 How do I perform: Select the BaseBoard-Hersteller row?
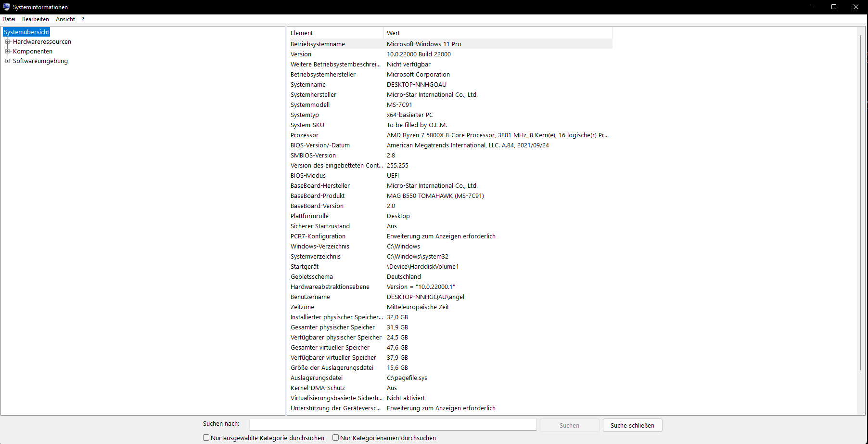[450, 185]
